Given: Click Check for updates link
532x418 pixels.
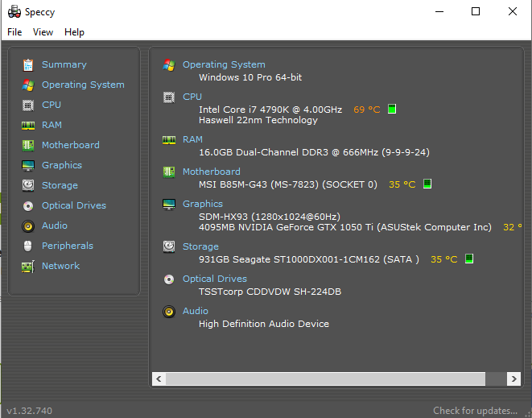Looking at the screenshot, I should click(x=475, y=411).
